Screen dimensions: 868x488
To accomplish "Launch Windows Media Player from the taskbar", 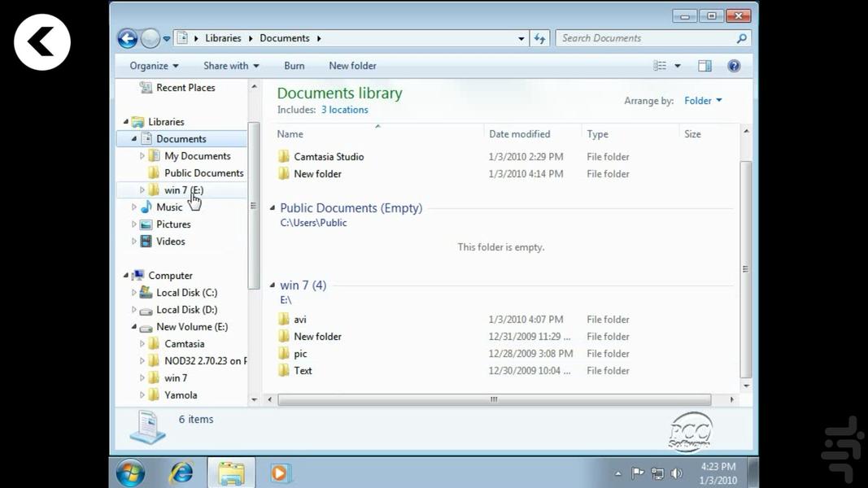I will pyautogui.click(x=280, y=473).
